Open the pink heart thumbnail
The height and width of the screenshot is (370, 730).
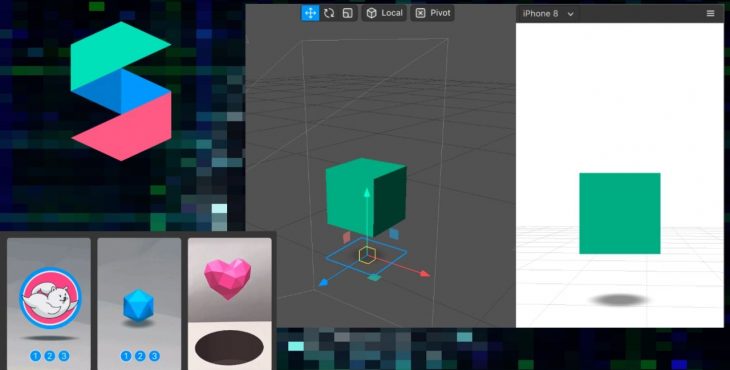pyautogui.click(x=230, y=303)
